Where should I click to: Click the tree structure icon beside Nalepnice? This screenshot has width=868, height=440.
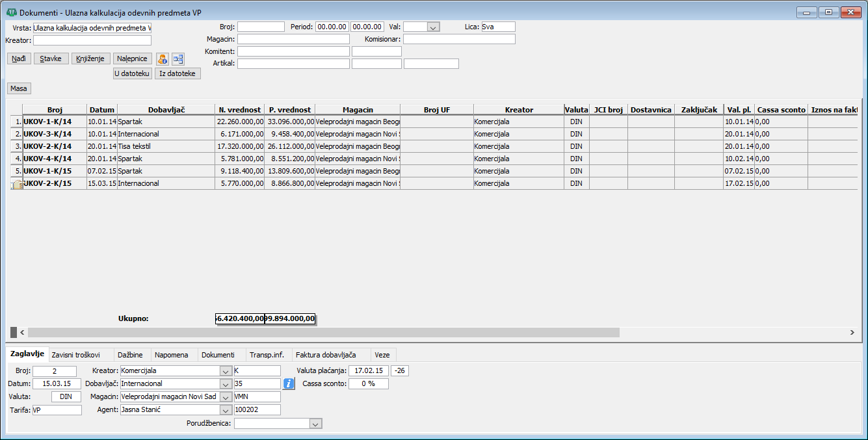[x=178, y=58]
